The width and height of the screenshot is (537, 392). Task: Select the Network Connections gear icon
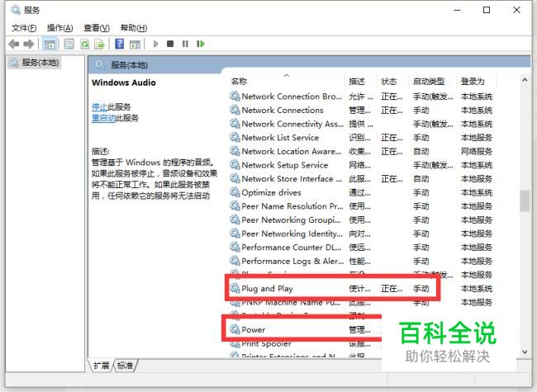click(x=235, y=110)
